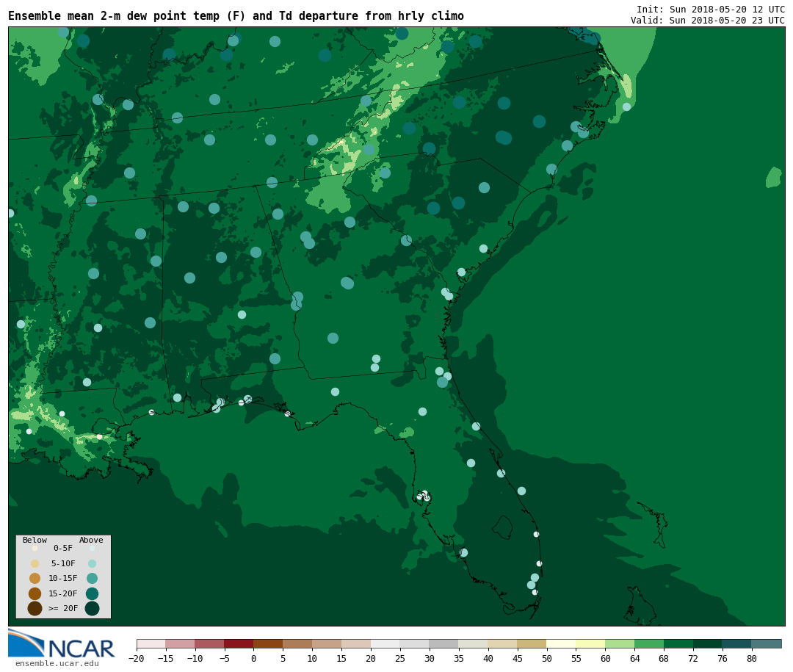Click the '80' colorbar tick label
Screen dimensions: 793x672
pos(752,658)
